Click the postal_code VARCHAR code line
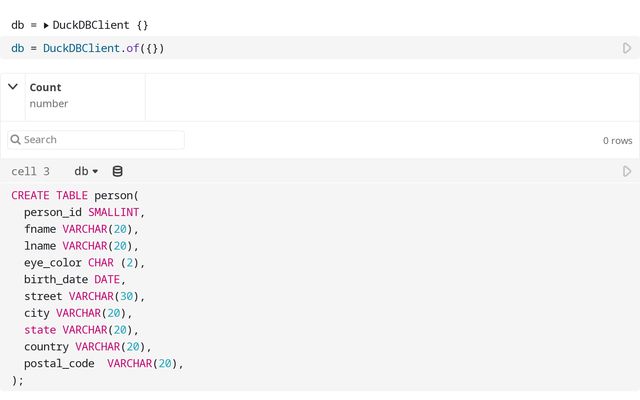 tap(104, 363)
